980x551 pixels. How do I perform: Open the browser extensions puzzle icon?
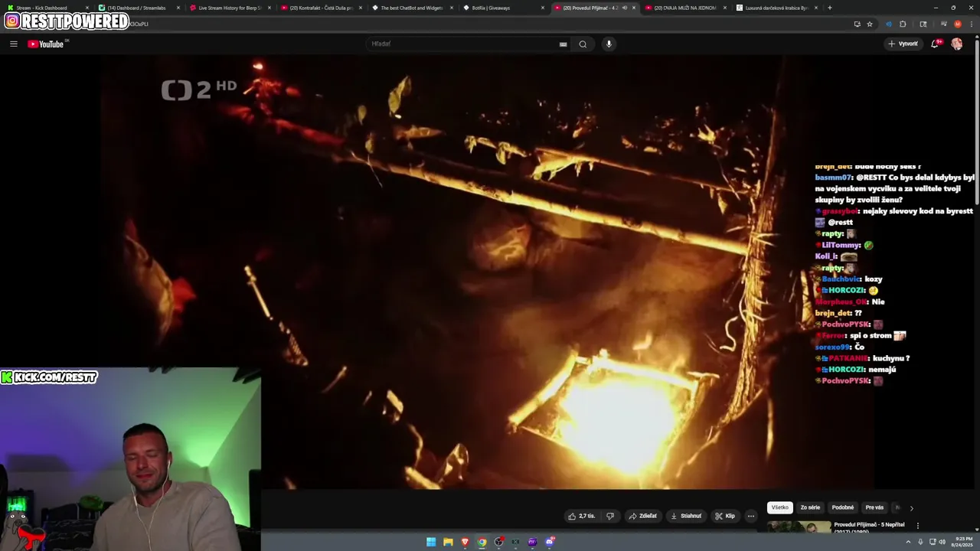click(903, 24)
